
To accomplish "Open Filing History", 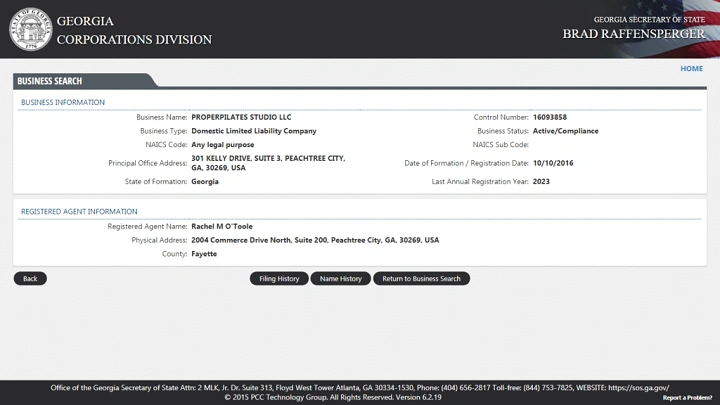I will (x=279, y=278).
